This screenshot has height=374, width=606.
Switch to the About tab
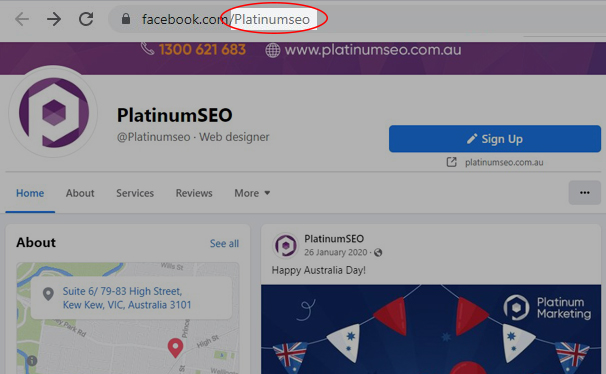[x=80, y=193]
